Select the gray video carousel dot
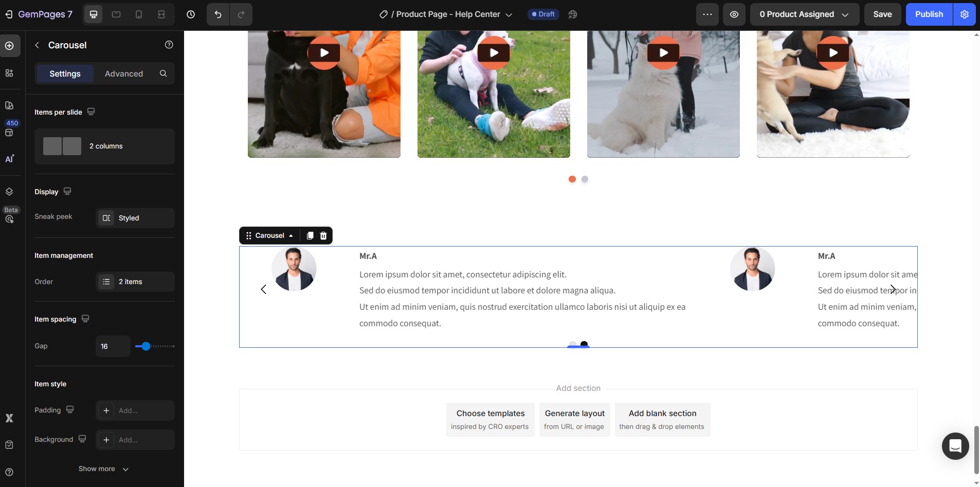The width and height of the screenshot is (980, 487). click(x=585, y=179)
